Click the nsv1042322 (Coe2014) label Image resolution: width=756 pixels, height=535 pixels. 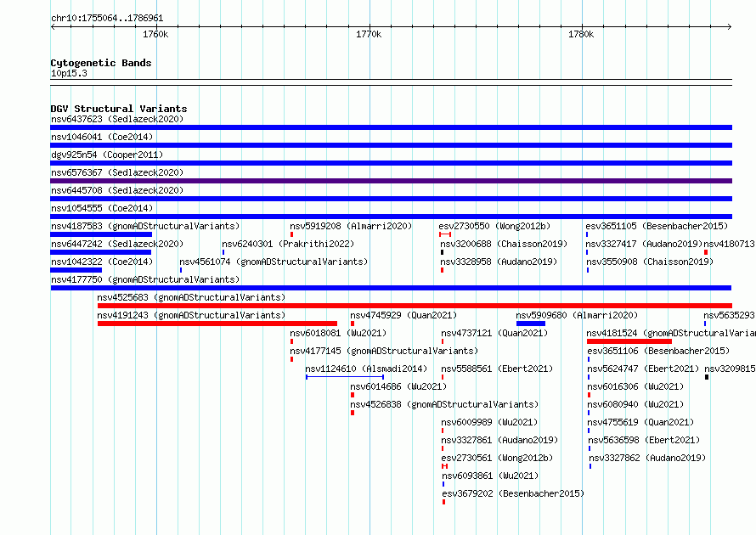[x=102, y=262]
